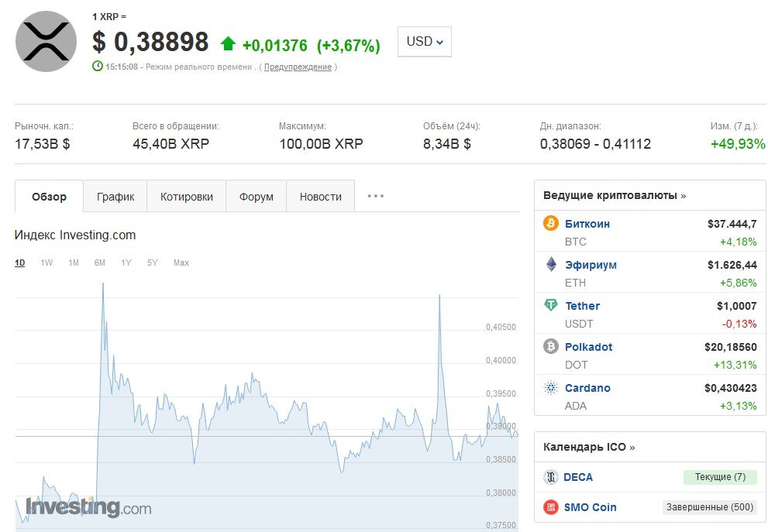Switch to the Обзор tab
Image resolution: width=768 pixels, height=532 pixels.
(x=49, y=196)
